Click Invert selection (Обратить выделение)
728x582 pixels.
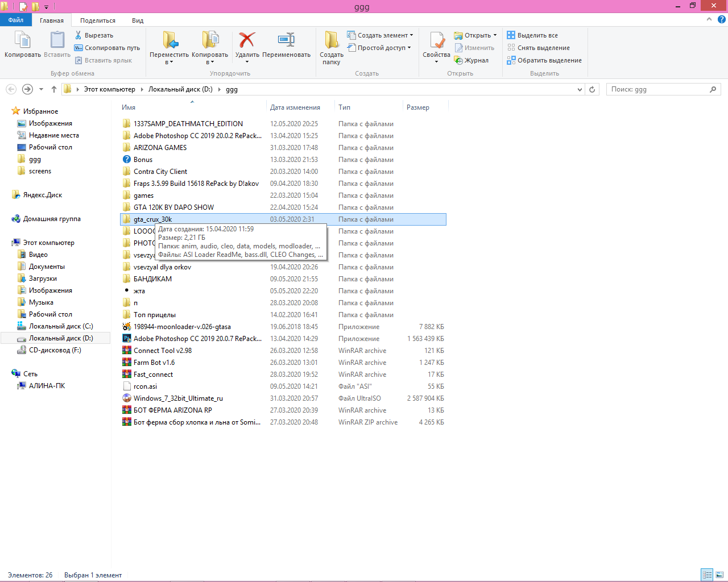[x=544, y=60]
